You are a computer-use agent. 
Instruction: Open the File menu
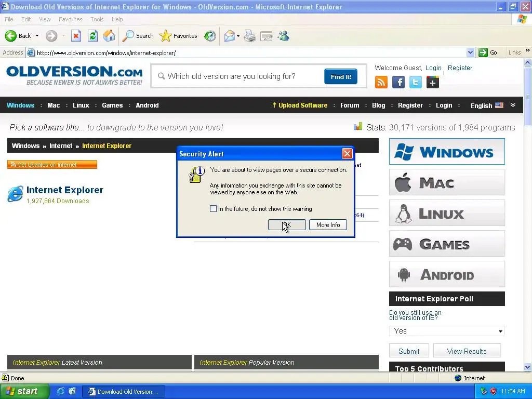[9, 19]
